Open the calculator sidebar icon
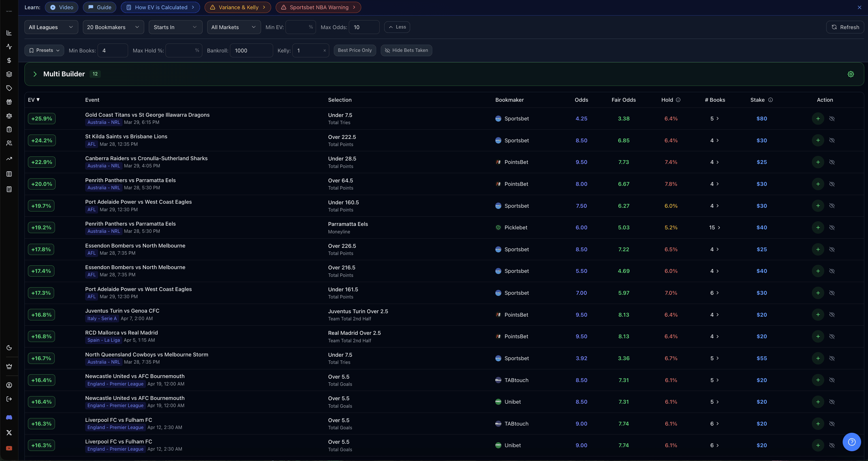Image resolution: width=868 pixels, height=461 pixels. tap(9, 189)
